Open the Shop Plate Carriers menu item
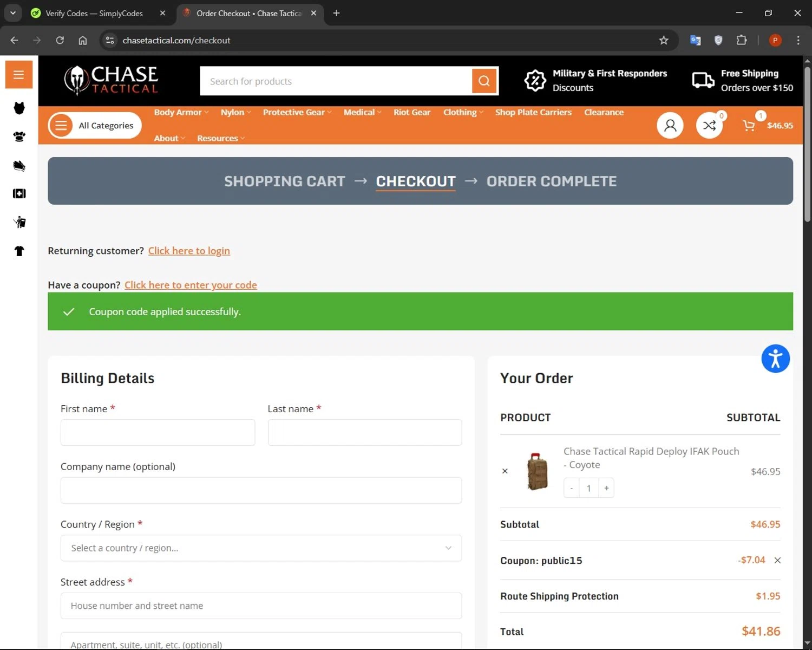 coord(533,112)
